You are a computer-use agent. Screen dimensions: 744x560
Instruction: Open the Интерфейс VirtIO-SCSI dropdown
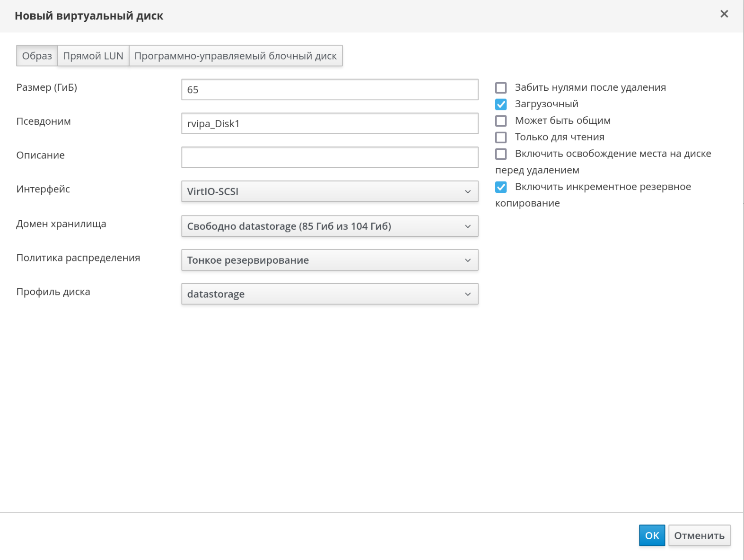pos(329,191)
